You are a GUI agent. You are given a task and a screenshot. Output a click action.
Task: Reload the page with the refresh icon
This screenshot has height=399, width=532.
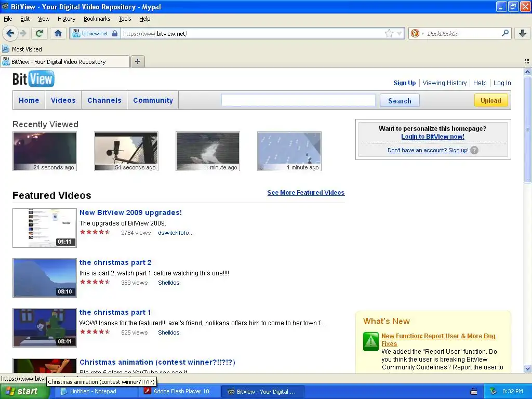coord(39,33)
